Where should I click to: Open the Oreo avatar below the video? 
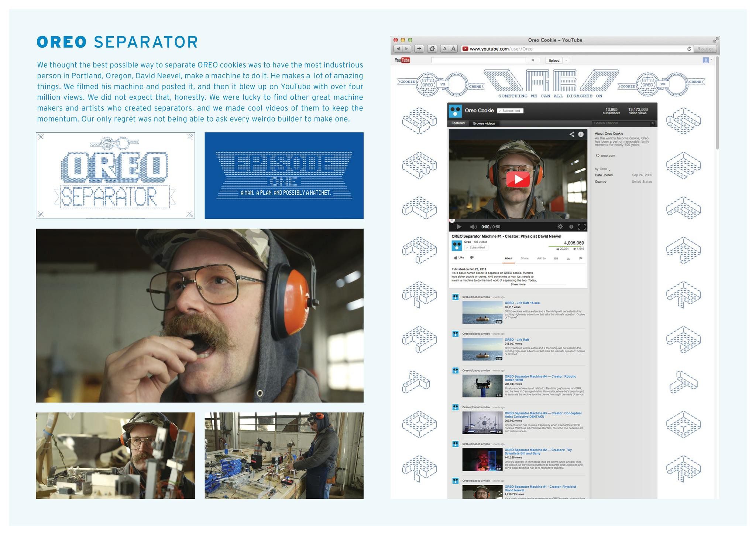[457, 246]
